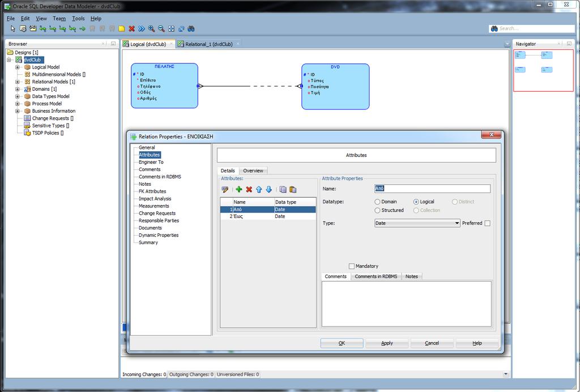Select Sensitive Types [] in Browser tree

[50, 126]
